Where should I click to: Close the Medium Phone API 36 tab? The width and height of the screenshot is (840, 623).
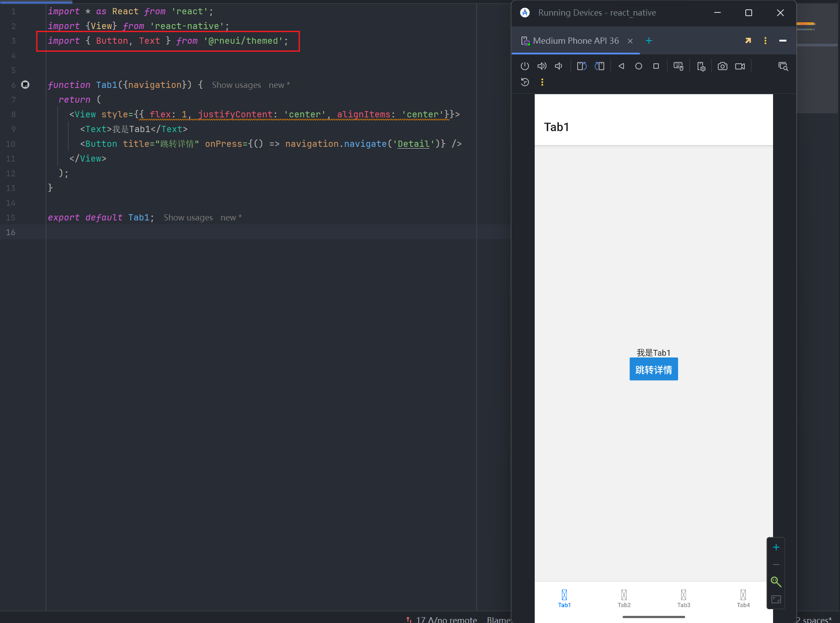click(x=630, y=41)
